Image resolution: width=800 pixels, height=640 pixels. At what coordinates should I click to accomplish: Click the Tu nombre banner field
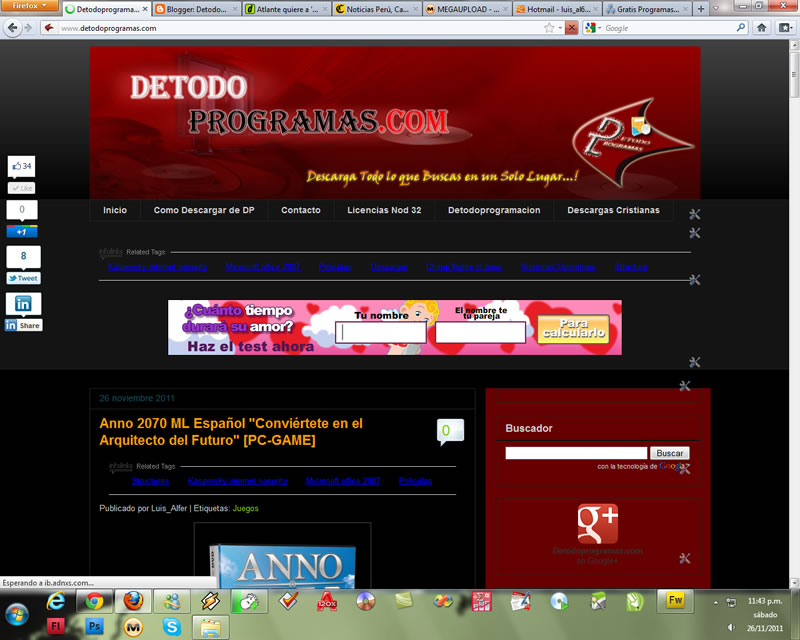click(x=381, y=332)
